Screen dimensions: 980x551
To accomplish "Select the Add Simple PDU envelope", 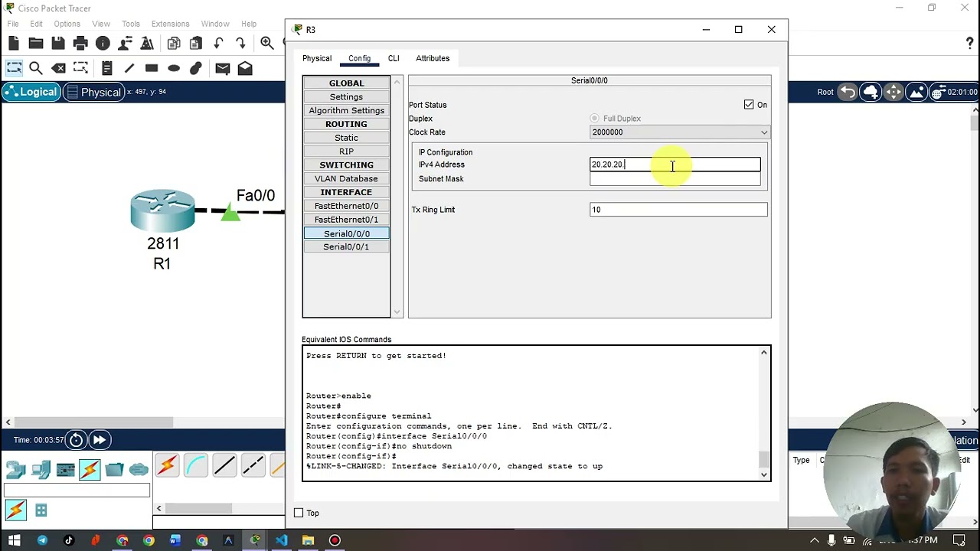I will coord(222,68).
